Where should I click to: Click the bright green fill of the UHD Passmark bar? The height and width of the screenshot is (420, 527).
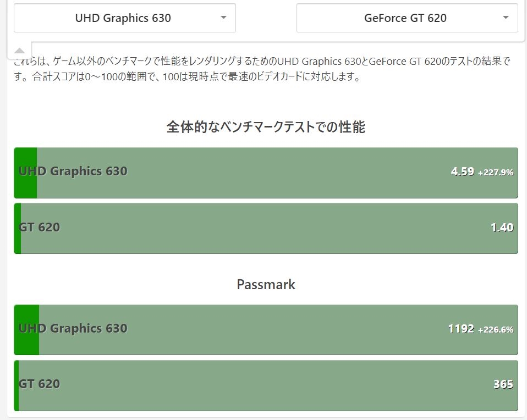(26, 330)
